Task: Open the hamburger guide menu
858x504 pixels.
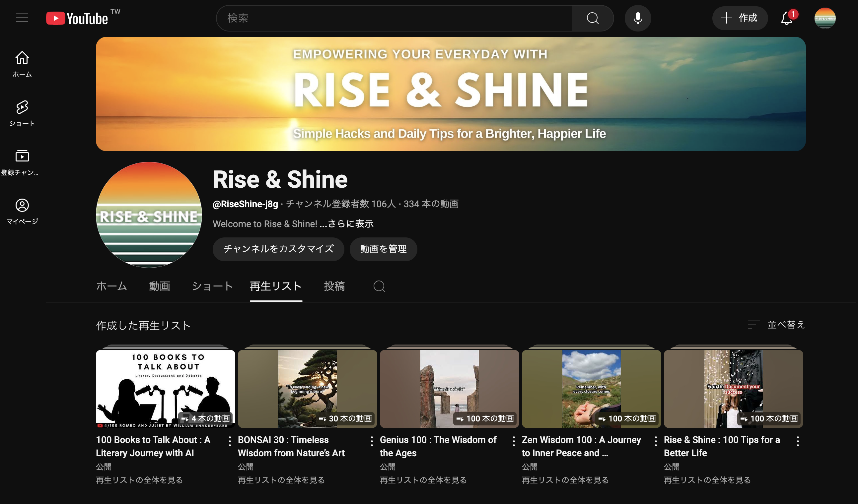Action: pyautogui.click(x=22, y=18)
